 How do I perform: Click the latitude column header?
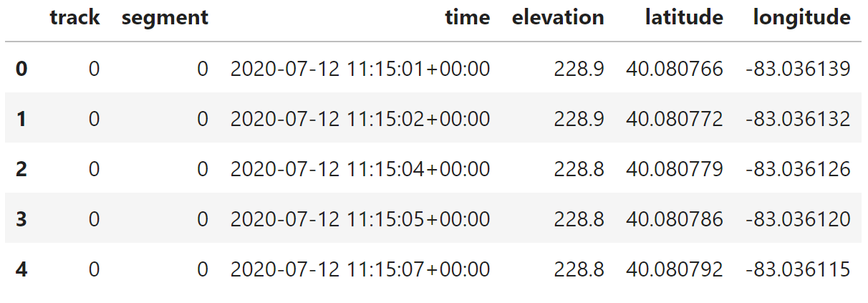pos(684,18)
